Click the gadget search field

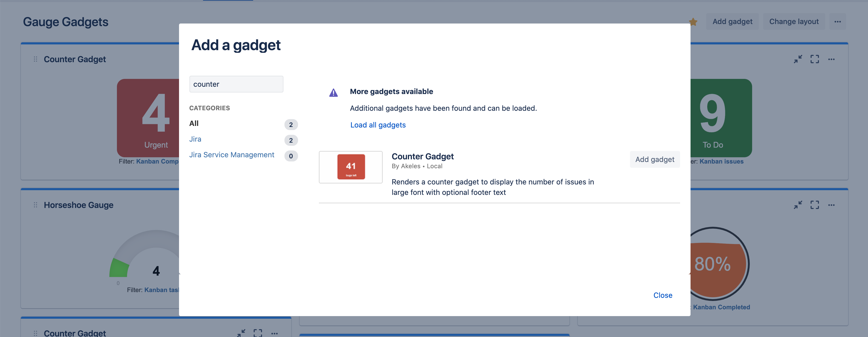coord(236,84)
